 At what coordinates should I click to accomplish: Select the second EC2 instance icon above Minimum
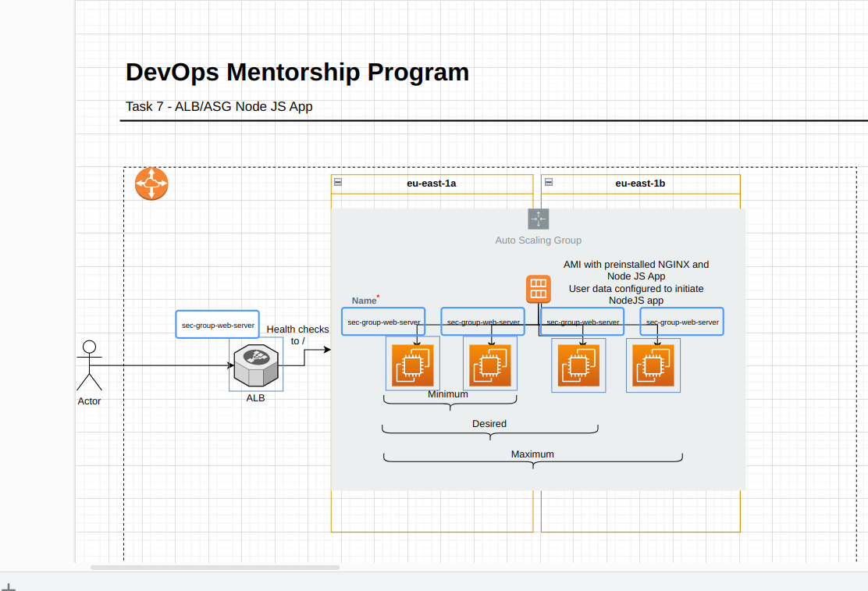pyautogui.click(x=490, y=365)
